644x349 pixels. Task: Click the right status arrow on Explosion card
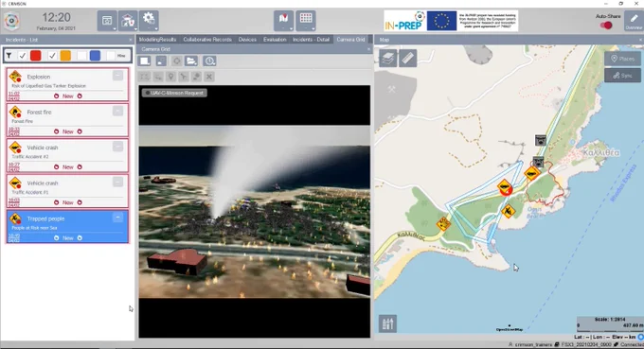80,96
